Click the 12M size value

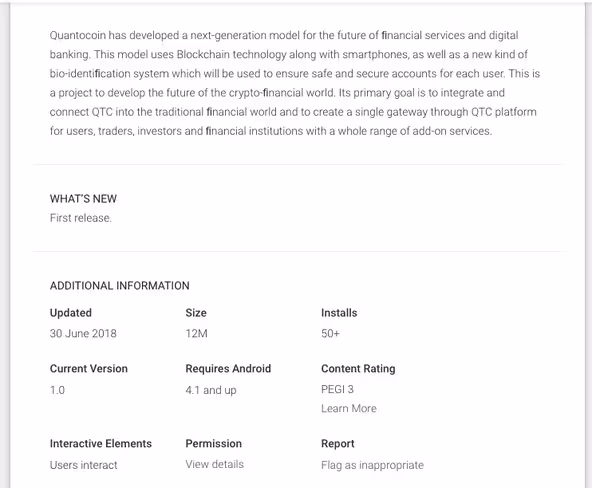(196, 333)
